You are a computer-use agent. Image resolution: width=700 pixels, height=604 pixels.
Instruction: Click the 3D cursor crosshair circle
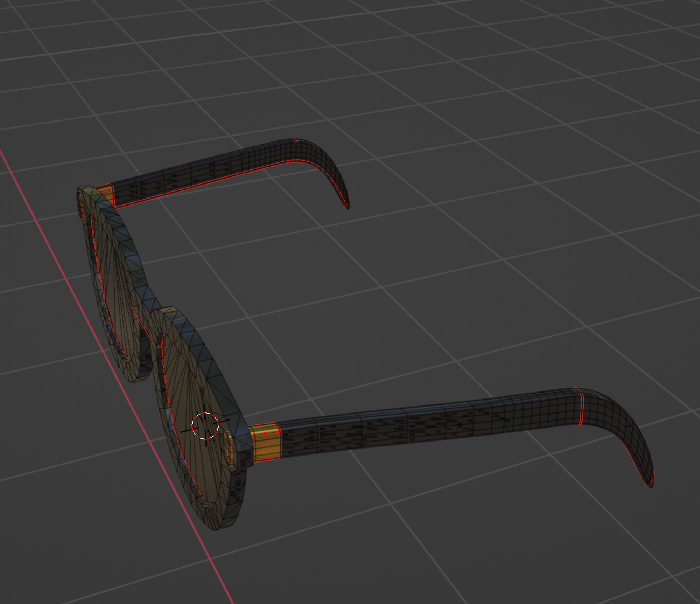point(205,426)
